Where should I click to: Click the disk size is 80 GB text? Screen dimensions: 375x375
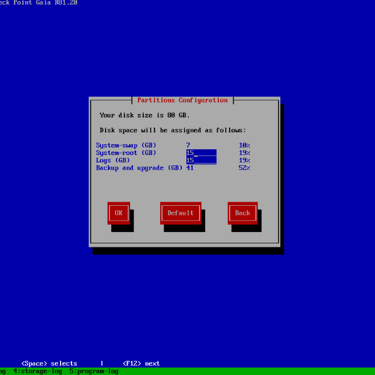tap(145, 115)
